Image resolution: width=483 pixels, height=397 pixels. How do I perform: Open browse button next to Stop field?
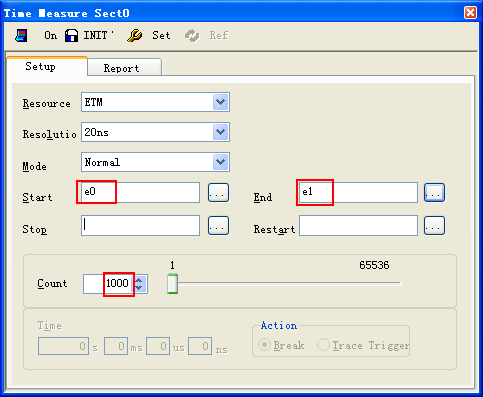click(218, 225)
